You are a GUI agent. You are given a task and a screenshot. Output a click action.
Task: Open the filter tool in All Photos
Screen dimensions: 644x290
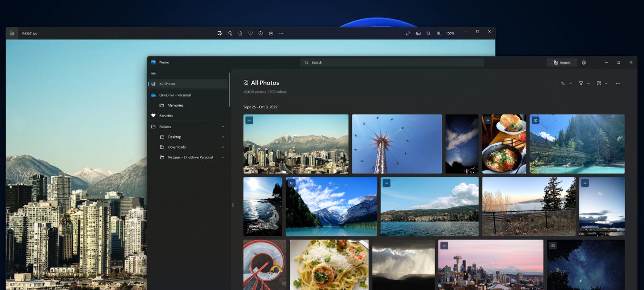pos(580,83)
